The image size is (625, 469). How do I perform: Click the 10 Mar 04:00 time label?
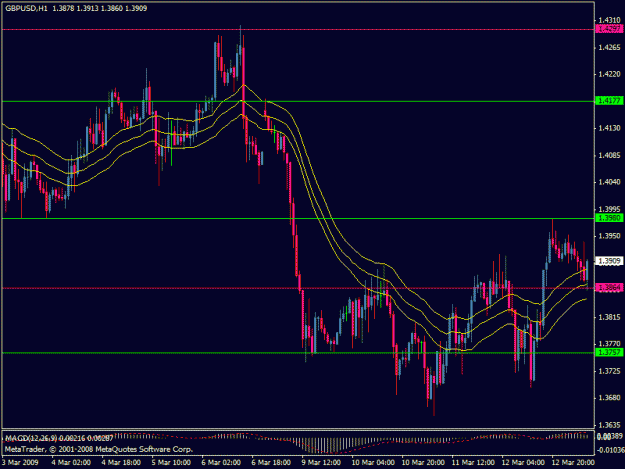(x=373, y=462)
